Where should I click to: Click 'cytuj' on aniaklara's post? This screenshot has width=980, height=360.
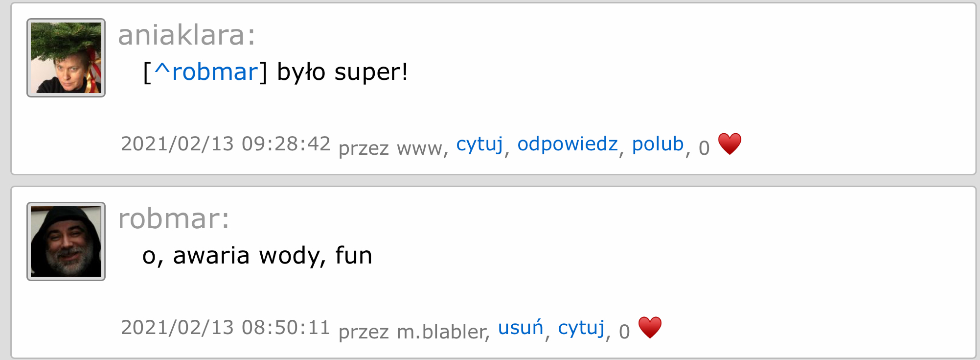[x=479, y=144]
